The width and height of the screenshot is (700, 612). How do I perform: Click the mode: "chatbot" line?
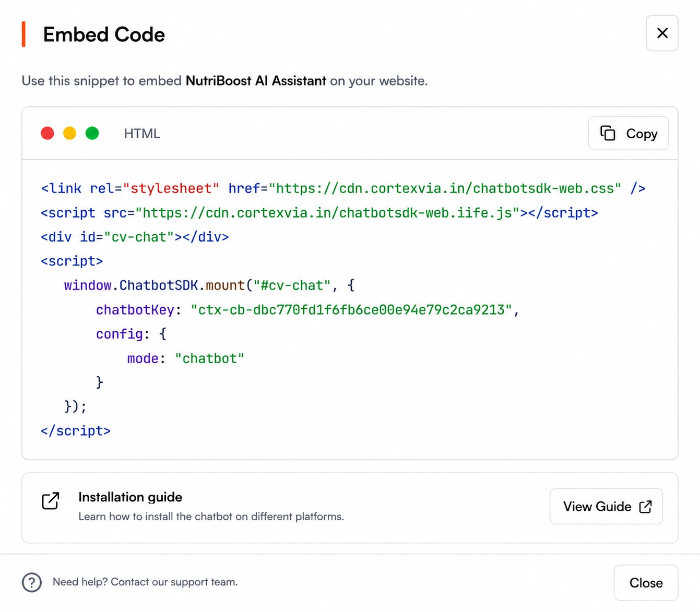186,358
